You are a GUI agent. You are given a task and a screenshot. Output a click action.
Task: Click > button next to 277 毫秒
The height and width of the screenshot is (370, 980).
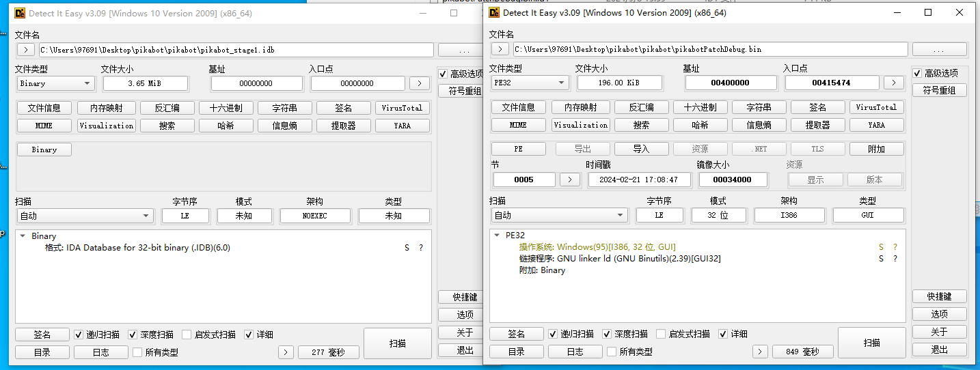286,352
